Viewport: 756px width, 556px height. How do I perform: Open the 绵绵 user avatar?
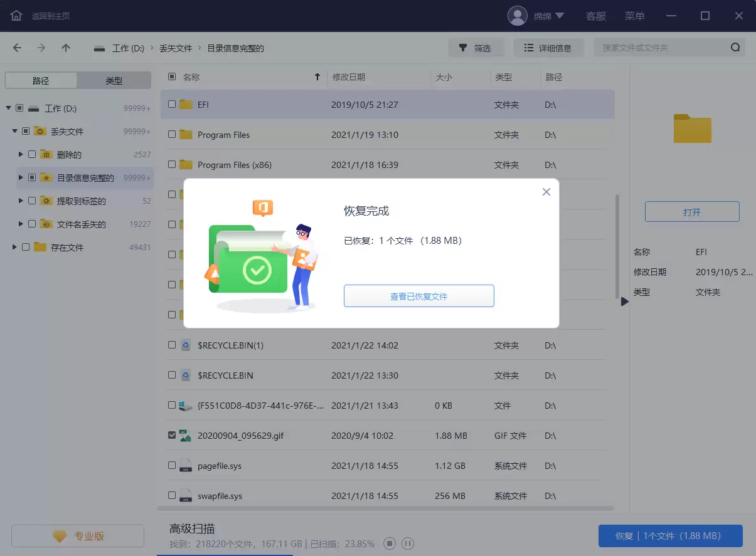(518, 15)
